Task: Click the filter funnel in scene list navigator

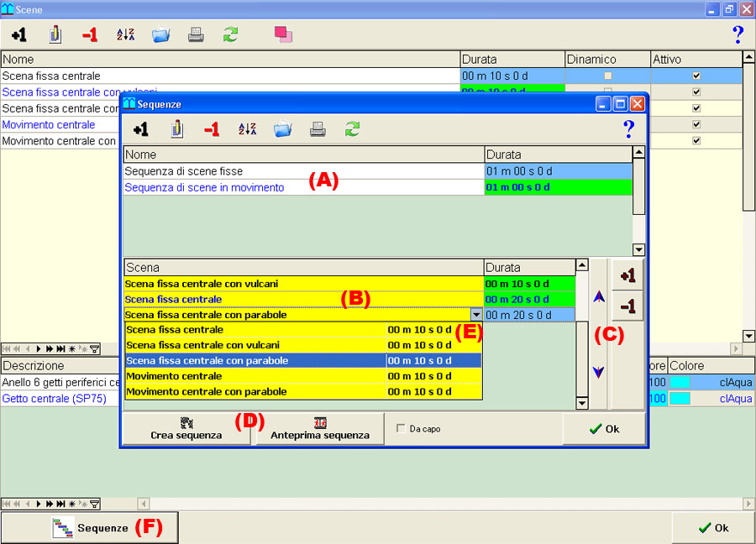Action: click(95, 349)
